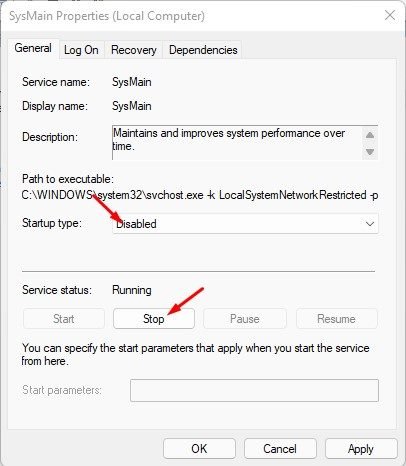Click the SysMain Properties title bar

(107, 16)
